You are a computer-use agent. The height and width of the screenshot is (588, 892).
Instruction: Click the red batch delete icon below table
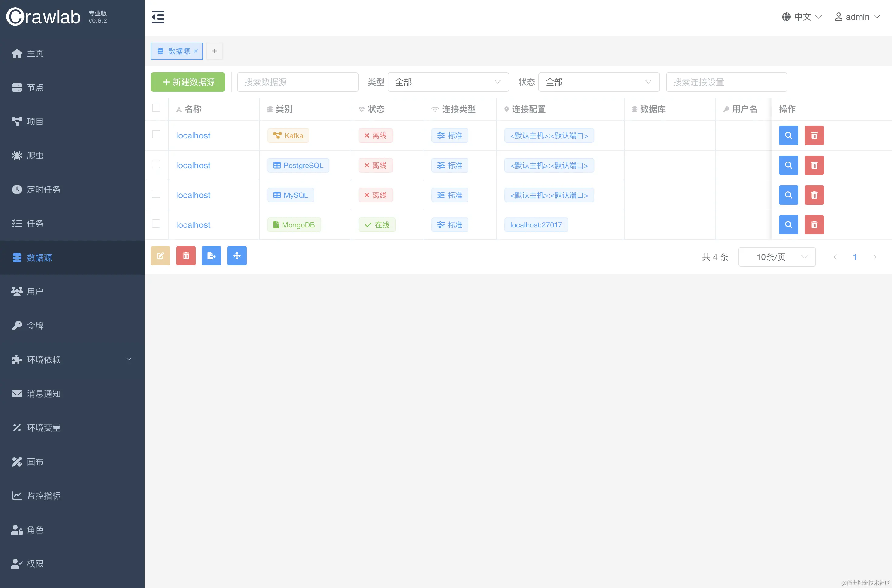(x=186, y=256)
